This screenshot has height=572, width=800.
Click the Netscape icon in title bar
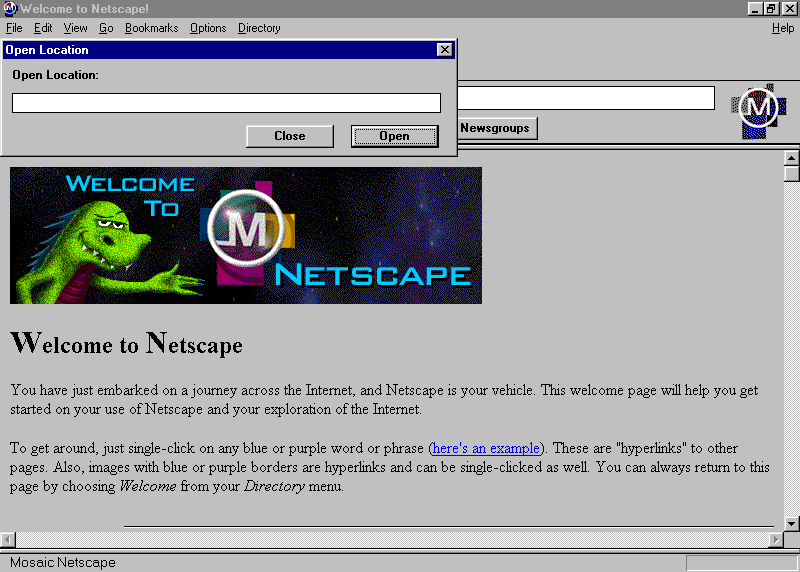[10, 9]
